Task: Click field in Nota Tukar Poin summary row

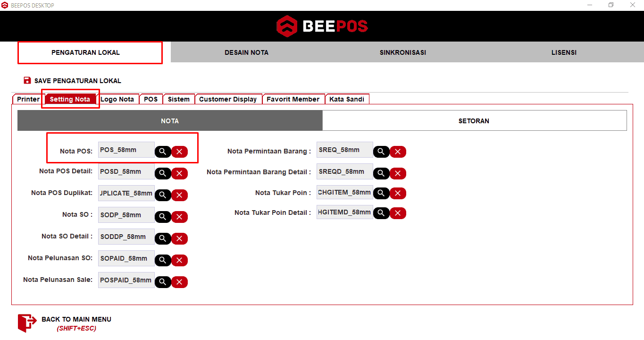Action: click(345, 192)
